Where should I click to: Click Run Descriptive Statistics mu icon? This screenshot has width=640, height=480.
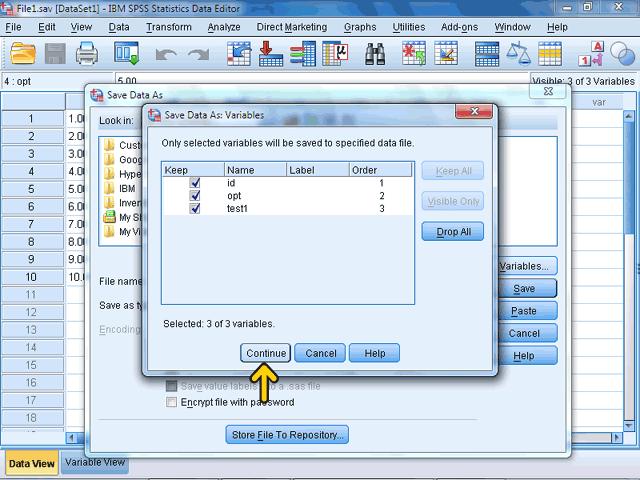tap(335, 53)
